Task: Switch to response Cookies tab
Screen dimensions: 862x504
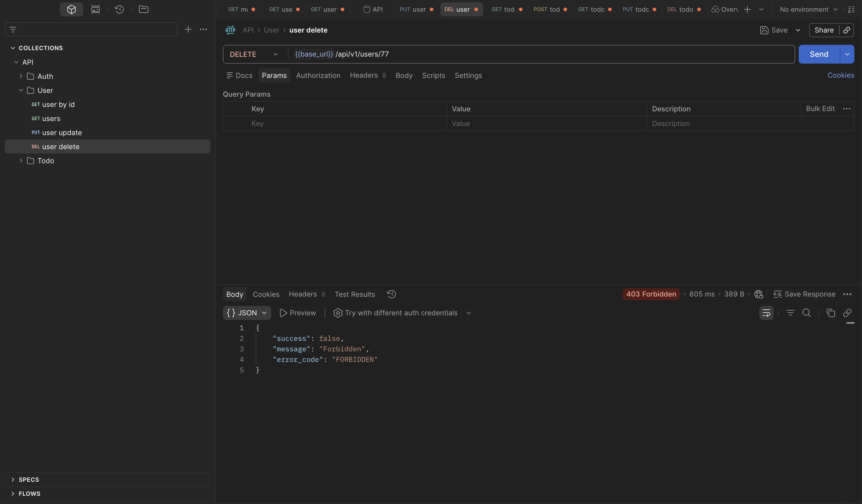Action: point(266,294)
